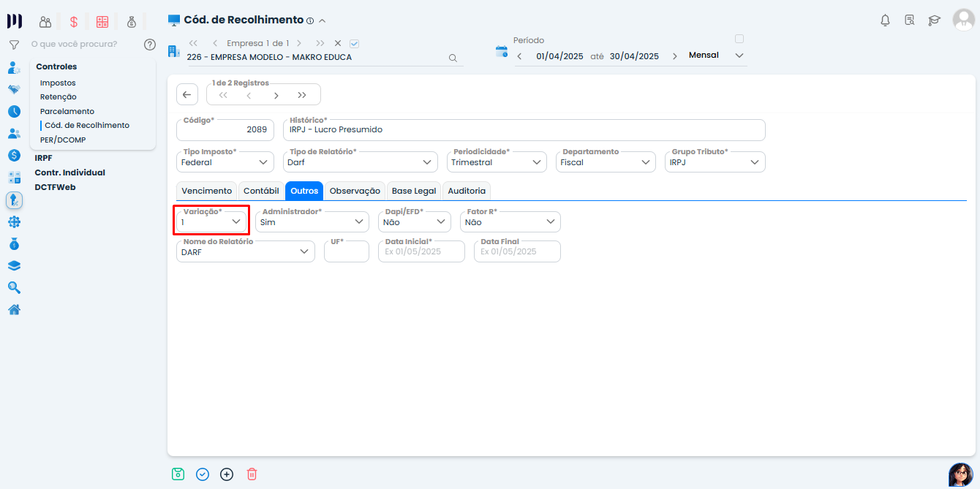Open the home icon in sidebar
Viewport: 980px width, 489px height.
click(x=14, y=309)
